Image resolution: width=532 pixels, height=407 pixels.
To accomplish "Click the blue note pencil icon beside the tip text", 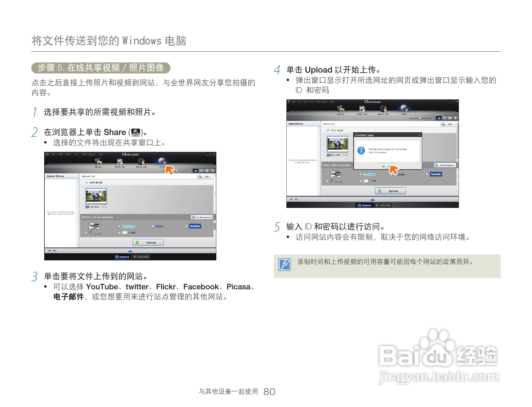I will coord(284,265).
